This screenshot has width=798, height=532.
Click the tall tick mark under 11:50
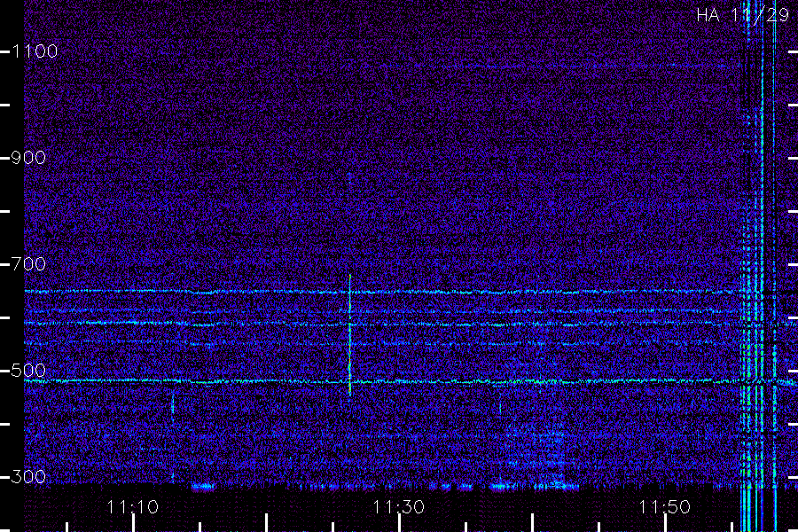click(x=665, y=523)
